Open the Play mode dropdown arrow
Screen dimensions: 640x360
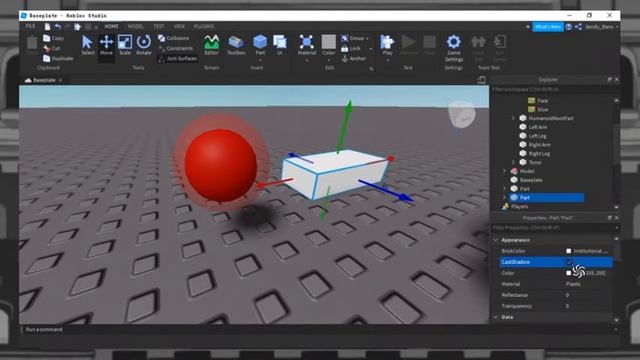click(387, 60)
